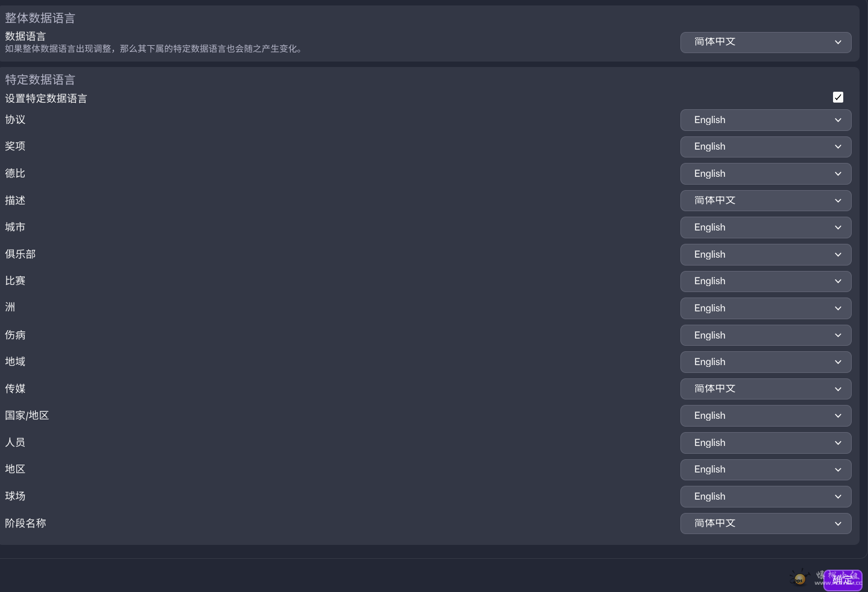Uncheck the 设置特定数据语言 checkbox
868x592 pixels.
[x=838, y=97]
